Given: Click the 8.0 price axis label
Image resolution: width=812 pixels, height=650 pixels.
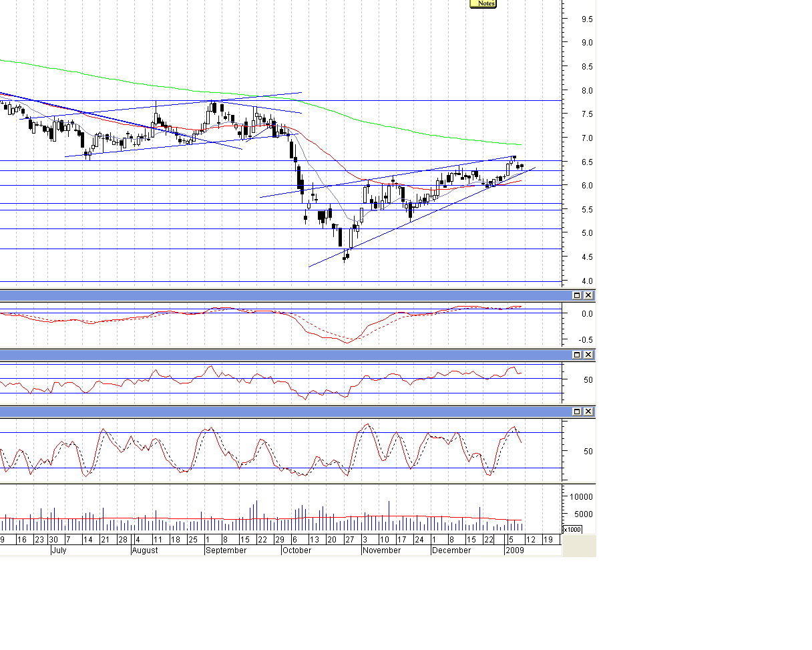Looking at the screenshot, I should click(x=587, y=90).
